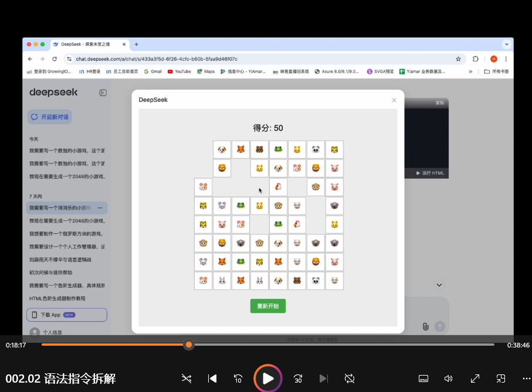This screenshot has height=392, width=532.
Task: Open 个人信息 profile entry
Action: point(46,332)
